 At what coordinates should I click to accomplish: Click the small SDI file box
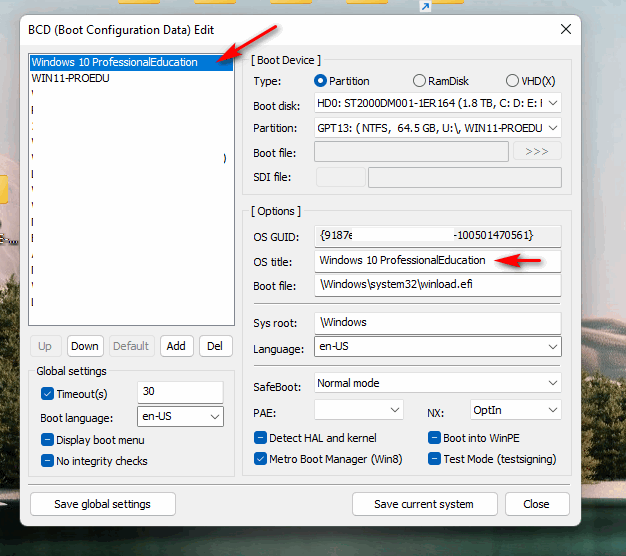(x=341, y=177)
